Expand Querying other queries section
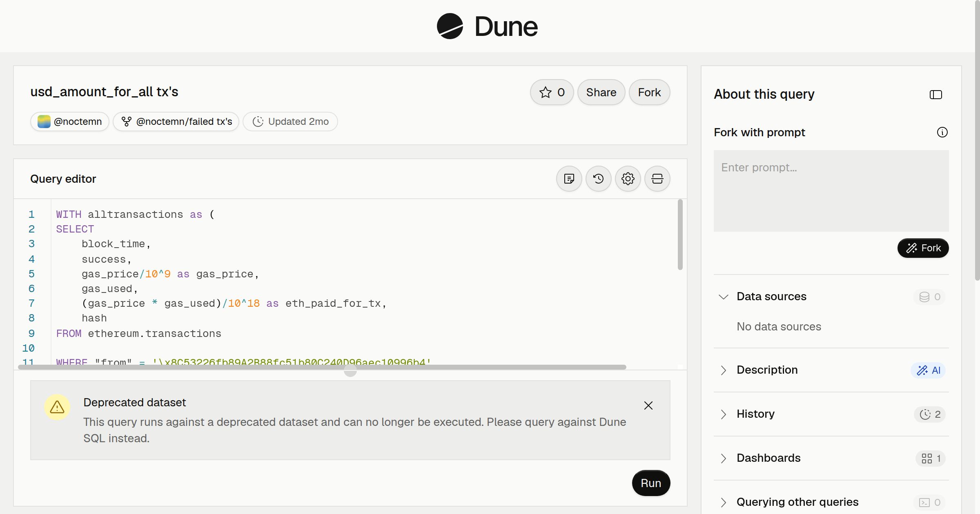Screen dimensions: 980x514 pyautogui.click(x=724, y=502)
